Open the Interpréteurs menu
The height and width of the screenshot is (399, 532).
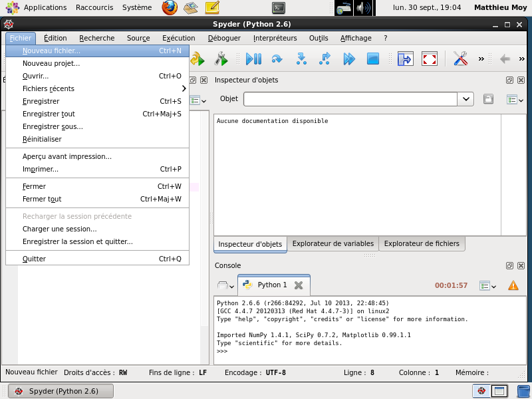(x=275, y=38)
